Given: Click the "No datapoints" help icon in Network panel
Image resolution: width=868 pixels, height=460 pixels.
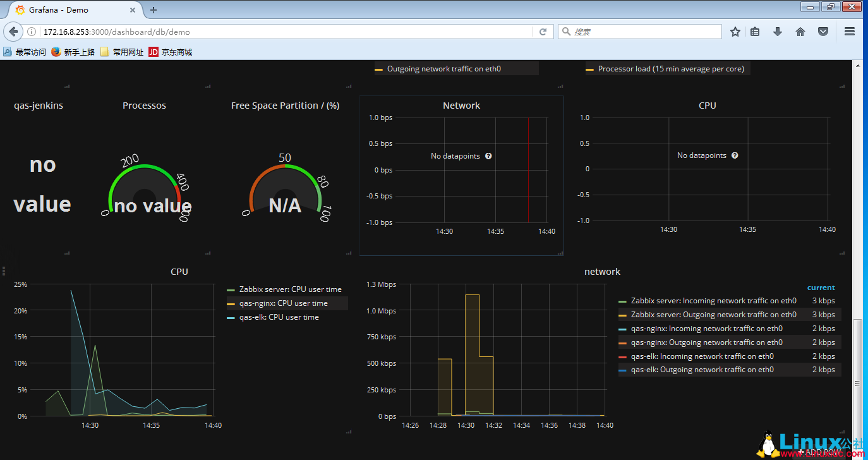Looking at the screenshot, I should 488,155.
